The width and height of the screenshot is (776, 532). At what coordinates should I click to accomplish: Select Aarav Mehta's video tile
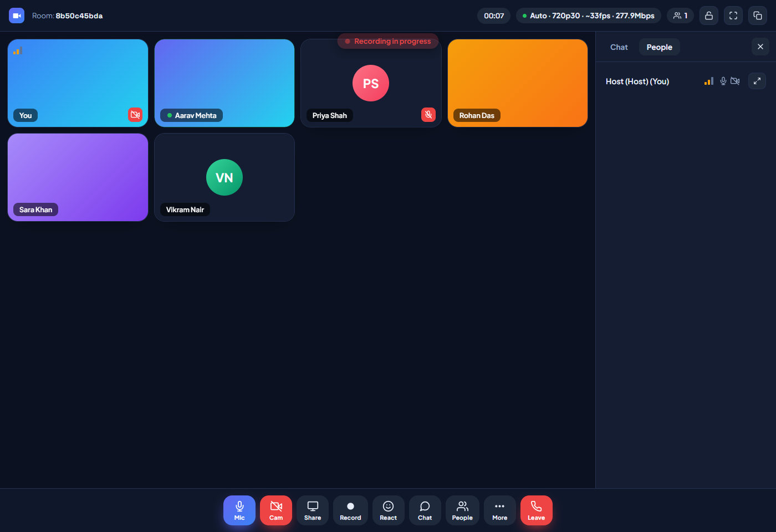pos(224,83)
